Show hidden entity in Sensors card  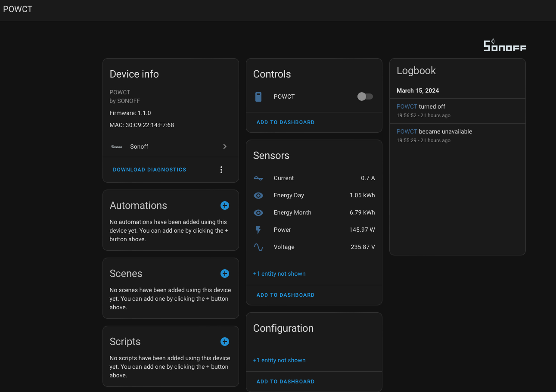tap(280, 274)
